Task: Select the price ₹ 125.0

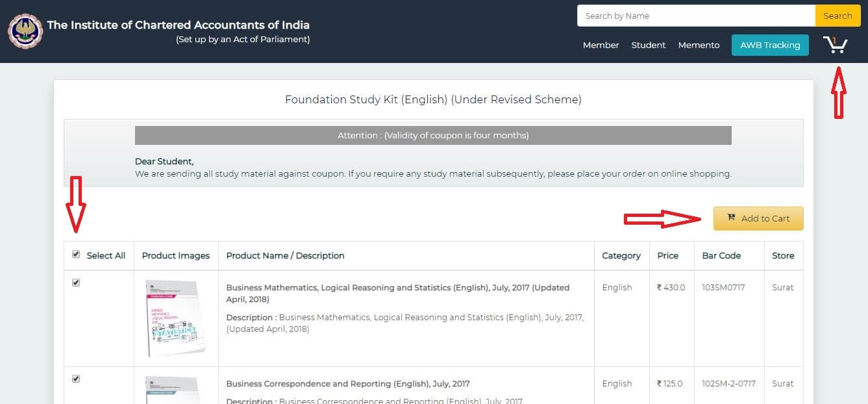Action: pyautogui.click(x=669, y=383)
